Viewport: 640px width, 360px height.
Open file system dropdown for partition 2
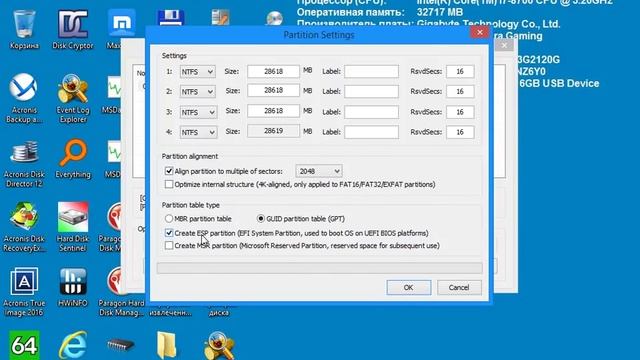pyautogui.click(x=198, y=91)
